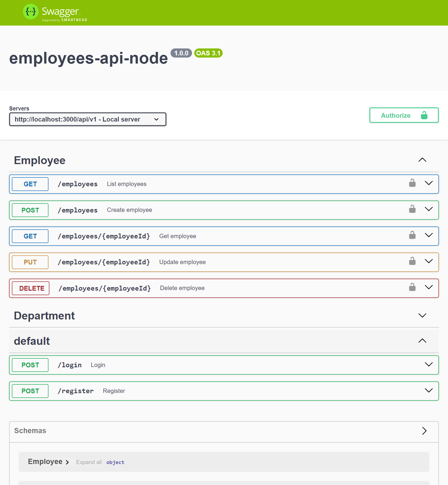The height and width of the screenshot is (485, 448).
Task: Collapse the default section
Action: pyautogui.click(x=422, y=341)
